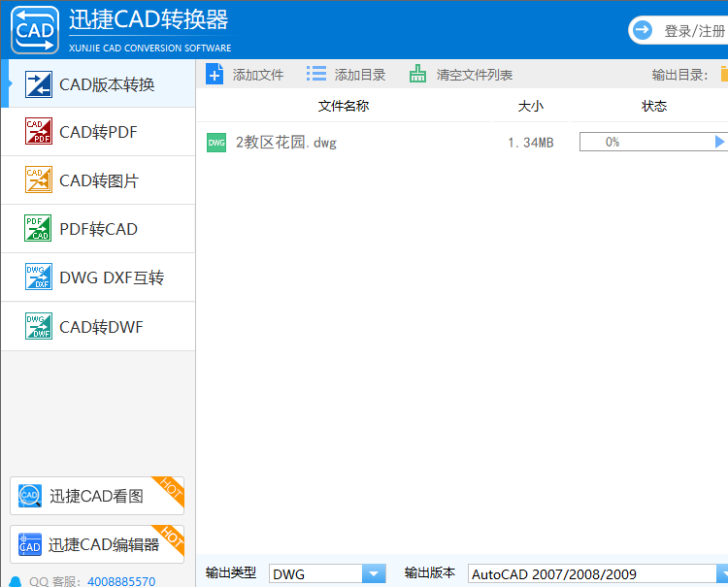Switch to PDF转CAD tab

(98, 229)
